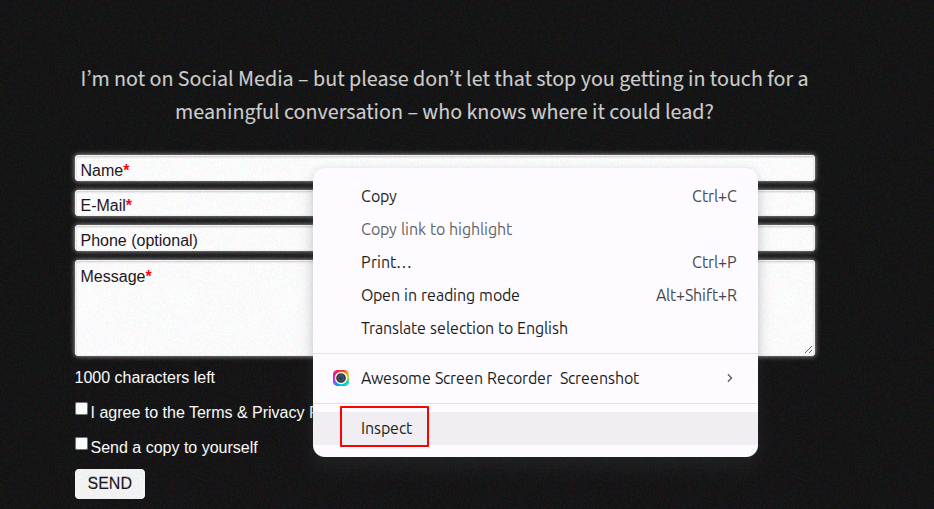Select Copy from the context menu

click(536, 196)
